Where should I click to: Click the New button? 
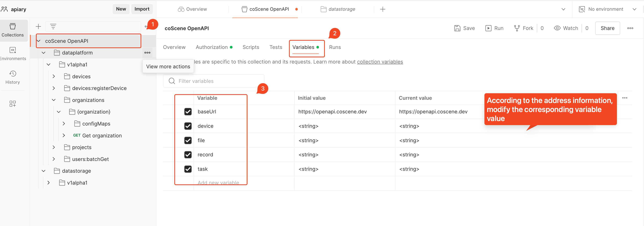click(121, 9)
